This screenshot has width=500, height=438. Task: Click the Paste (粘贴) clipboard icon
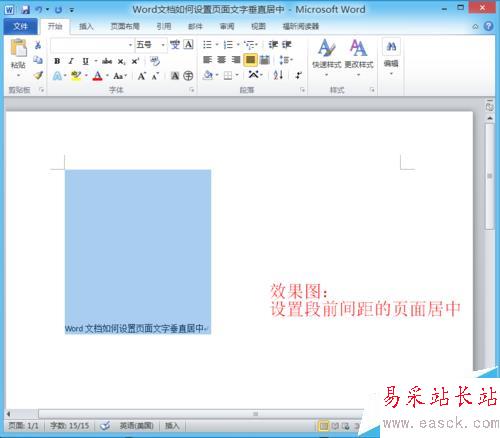(x=18, y=48)
